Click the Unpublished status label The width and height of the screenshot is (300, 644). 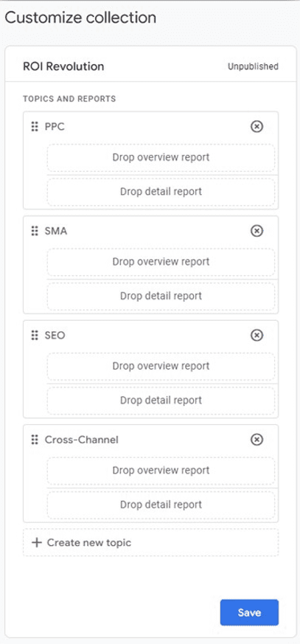[x=254, y=66]
